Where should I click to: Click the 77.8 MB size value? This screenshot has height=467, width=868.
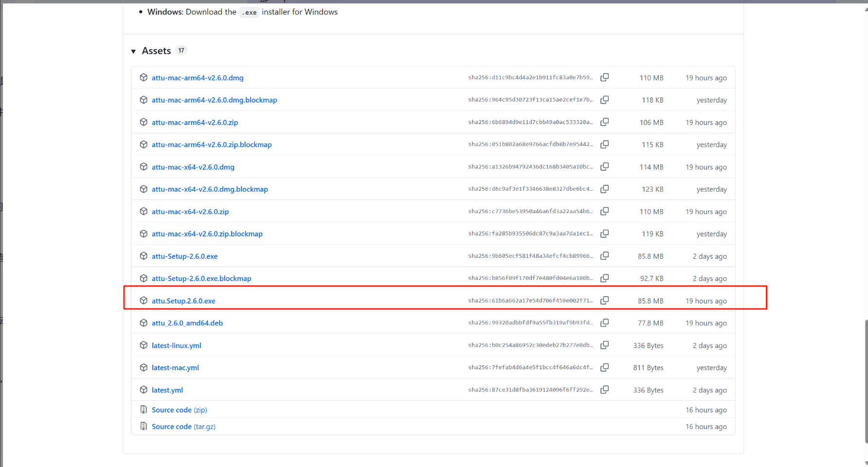[651, 323]
